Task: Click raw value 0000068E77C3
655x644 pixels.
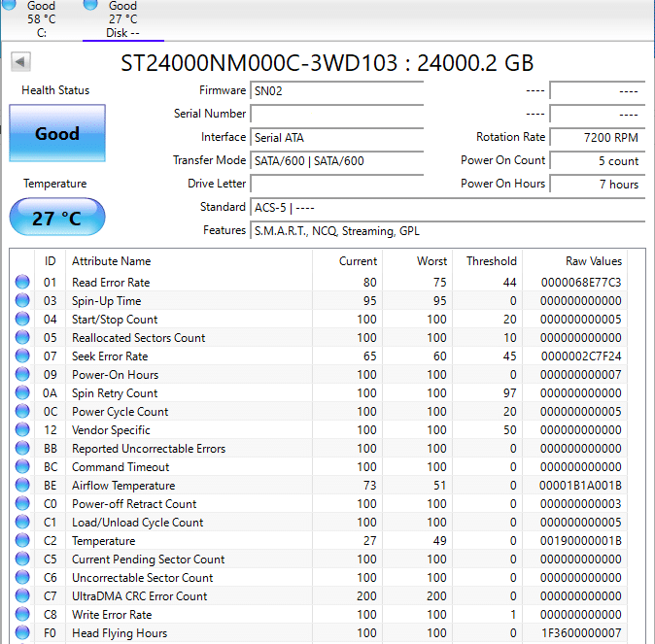Action: 581,283
